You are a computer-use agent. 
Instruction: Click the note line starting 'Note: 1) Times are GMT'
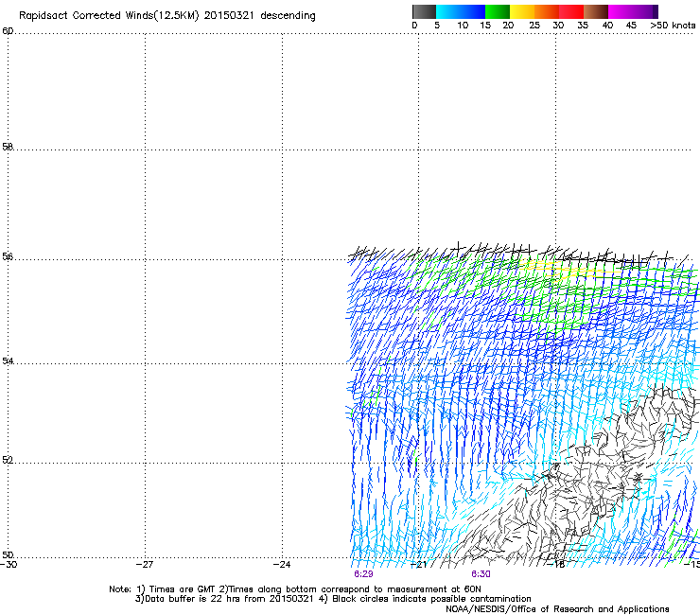point(295,589)
